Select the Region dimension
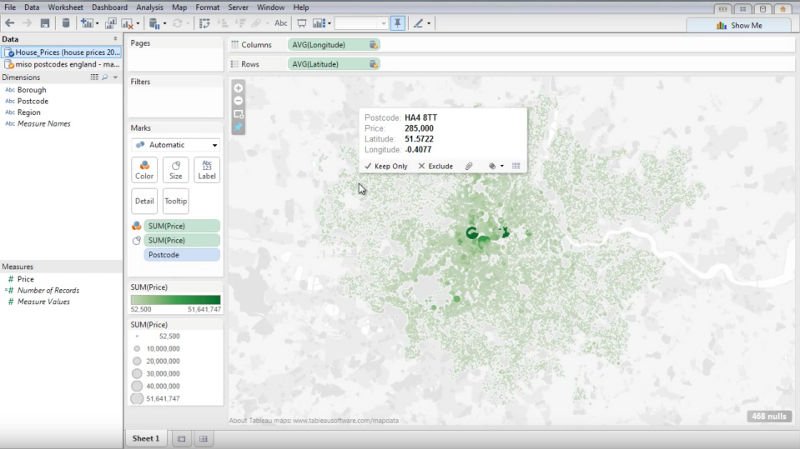This screenshot has height=449, width=800. pos(29,112)
